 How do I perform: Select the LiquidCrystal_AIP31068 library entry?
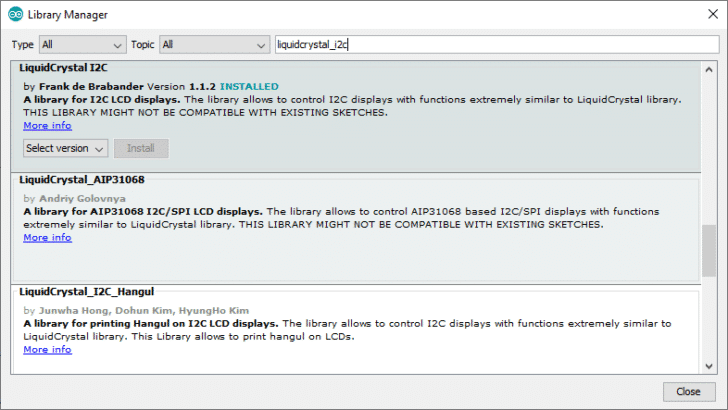[350, 258]
